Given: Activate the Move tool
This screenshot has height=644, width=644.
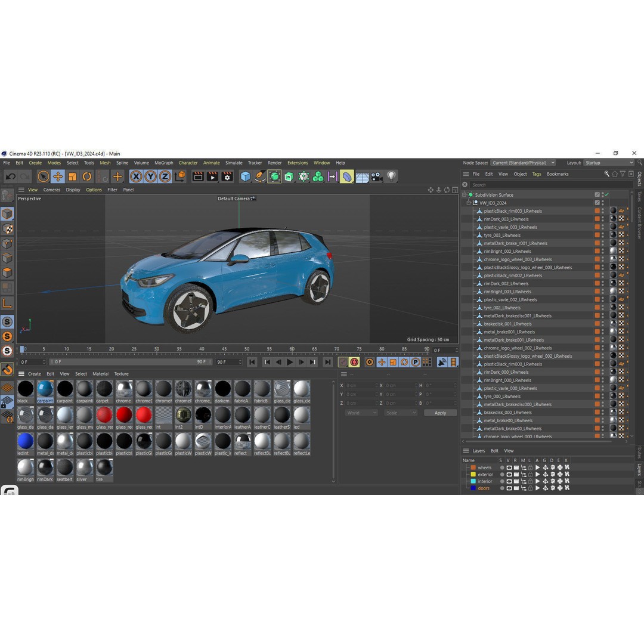Looking at the screenshot, I should (58, 177).
